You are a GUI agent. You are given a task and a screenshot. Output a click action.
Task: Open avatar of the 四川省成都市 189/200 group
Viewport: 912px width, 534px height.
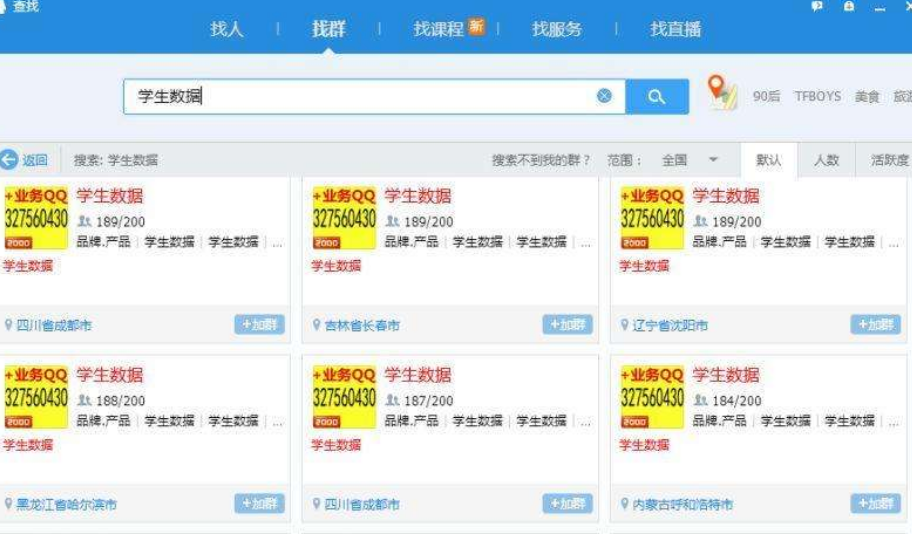click(x=36, y=218)
